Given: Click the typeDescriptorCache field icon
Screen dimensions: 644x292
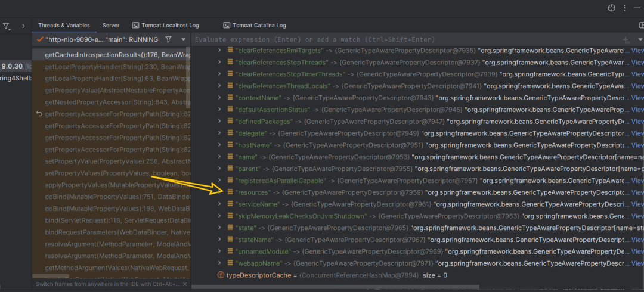Looking at the screenshot, I should click(220, 275).
